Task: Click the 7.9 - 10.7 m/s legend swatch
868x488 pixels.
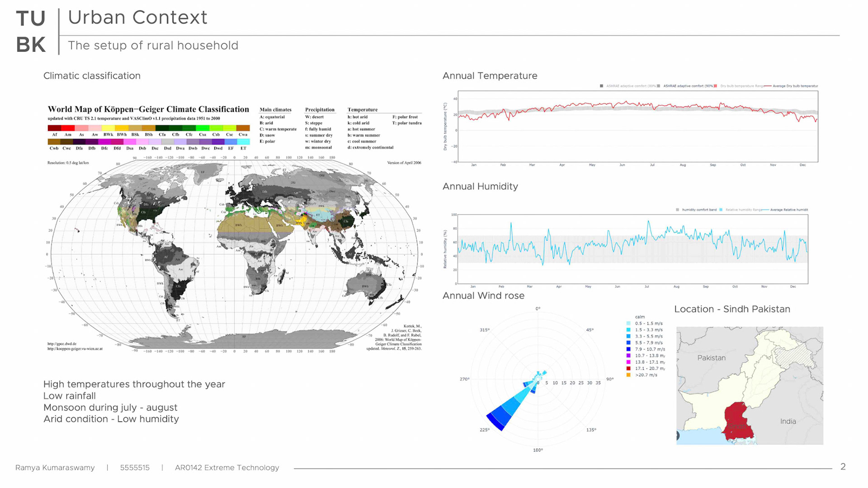Action: pos(628,349)
